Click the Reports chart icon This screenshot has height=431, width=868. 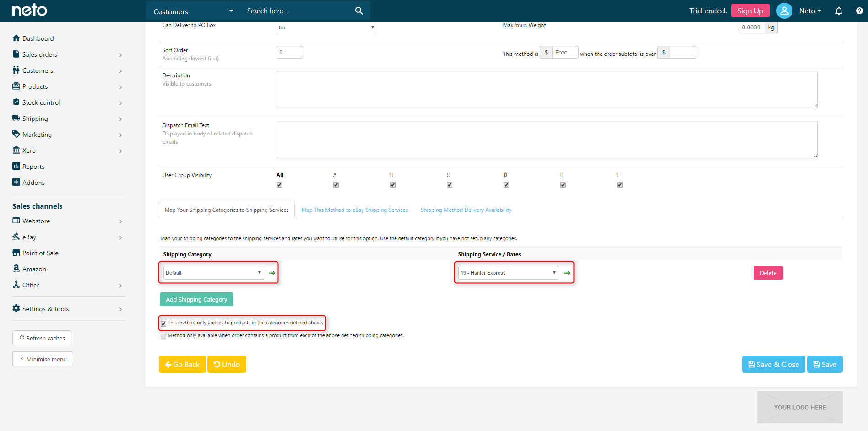click(16, 166)
